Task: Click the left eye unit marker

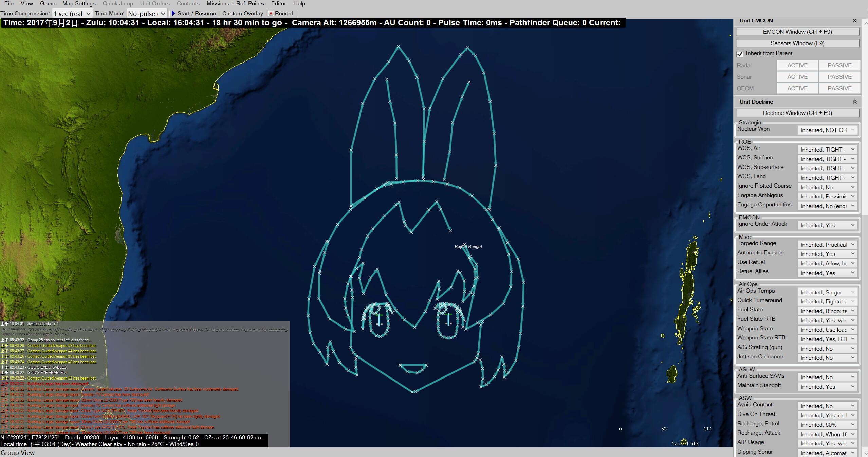Action: click(x=379, y=320)
